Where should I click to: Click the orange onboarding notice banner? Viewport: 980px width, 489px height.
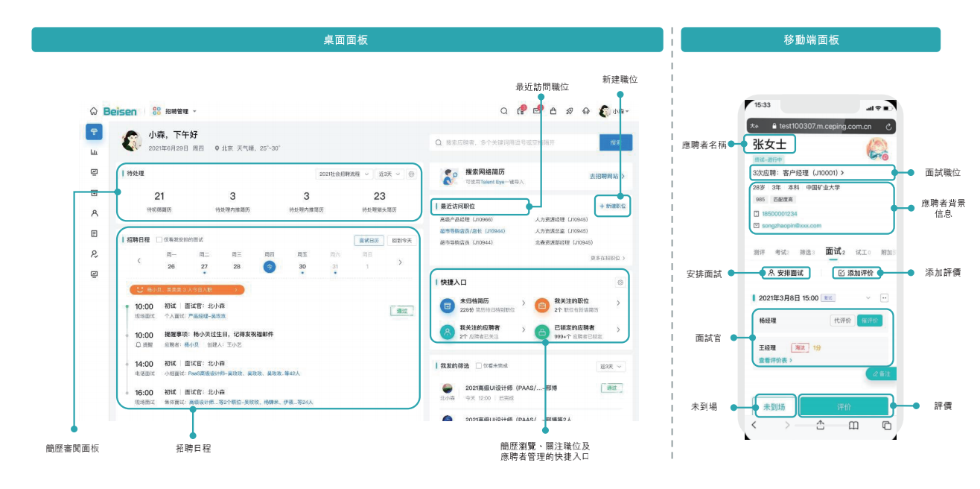[188, 289]
